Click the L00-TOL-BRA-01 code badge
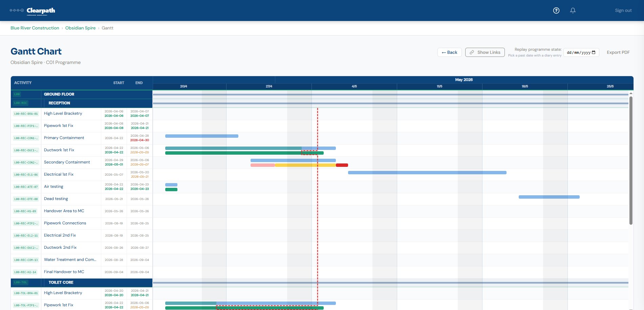Image resolution: width=644 pixels, height=310 pixels. (26, 293)
